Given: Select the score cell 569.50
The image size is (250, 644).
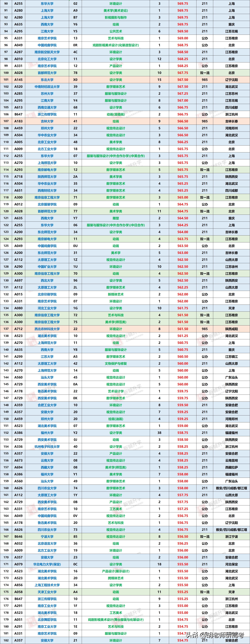Looking at the screenshot, I should [183, 31].
